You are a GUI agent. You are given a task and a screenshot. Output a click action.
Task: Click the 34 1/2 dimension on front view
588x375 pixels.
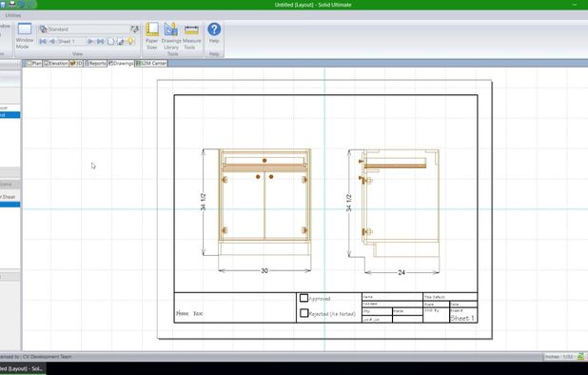click(x=204, y=202)
